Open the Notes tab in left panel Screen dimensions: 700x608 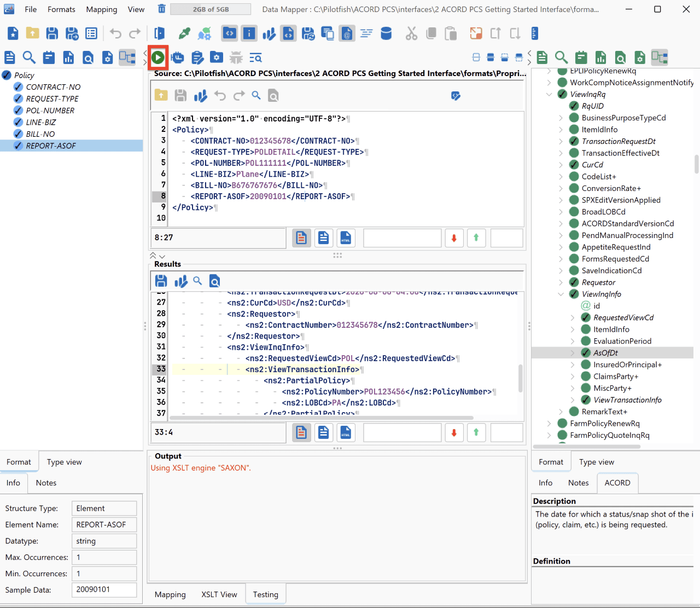coord(46,483)
